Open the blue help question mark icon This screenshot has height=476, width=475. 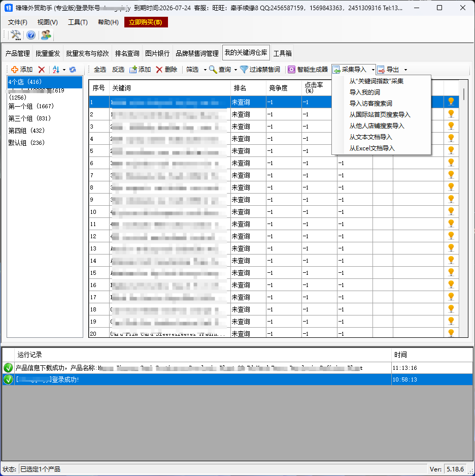tap(31, 35)
